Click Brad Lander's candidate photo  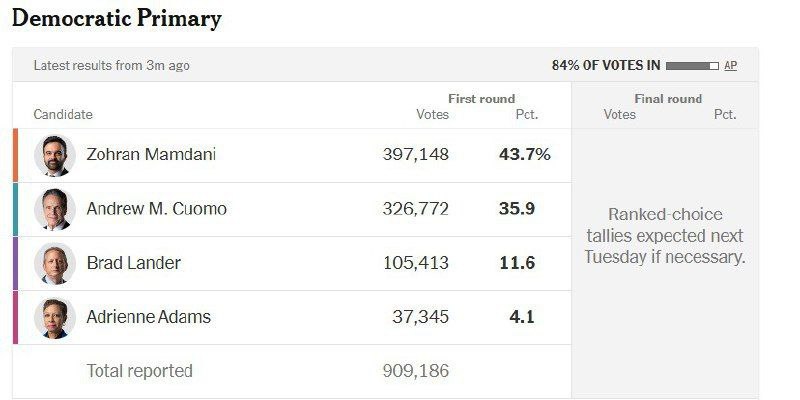[x=55, y=264]
